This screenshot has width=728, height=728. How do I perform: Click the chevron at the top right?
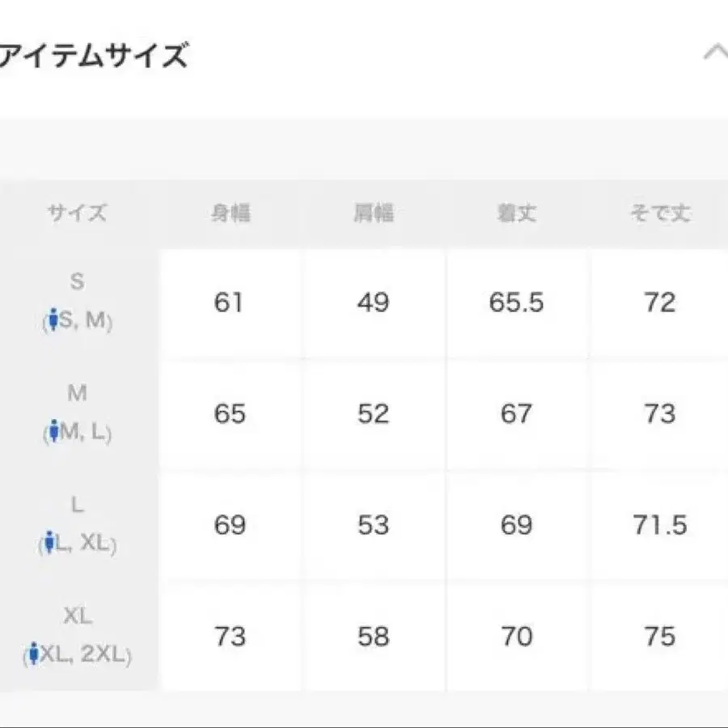(x=715, y=52)
